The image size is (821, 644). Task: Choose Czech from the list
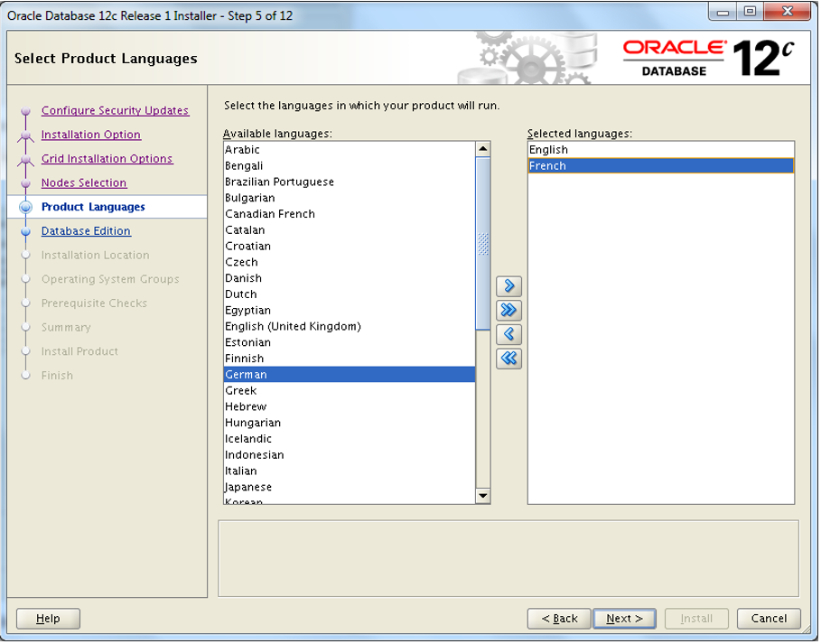(x=350, y=263)
